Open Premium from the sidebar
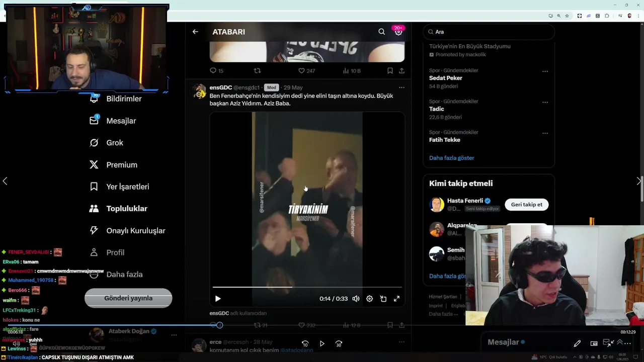 click(113, 165)
